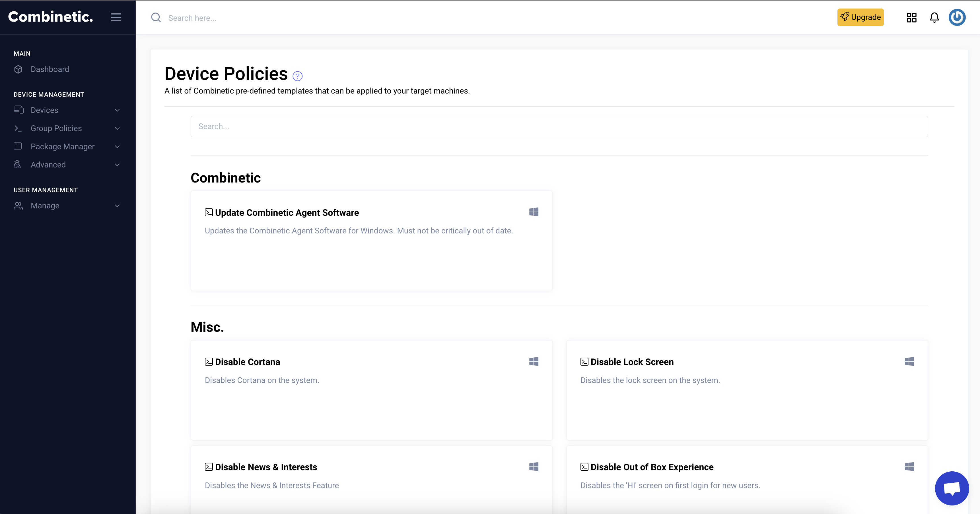This screenshot has height=514, width=980.
Task: Click the Misc. section heading
Action: point(207,327)
